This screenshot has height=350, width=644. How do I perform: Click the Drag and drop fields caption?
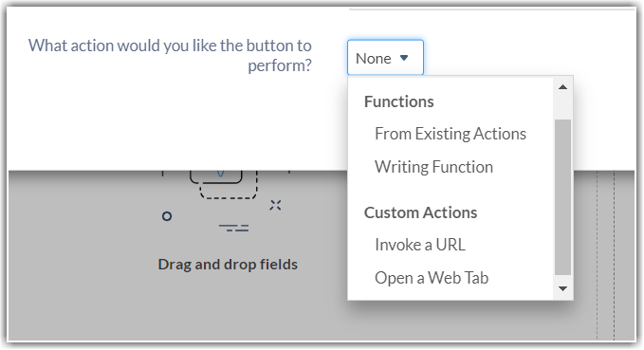(228, 265)
